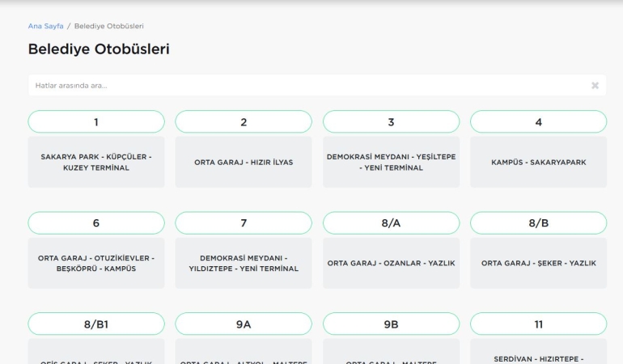Open Orta Garaj - Şeker - Yazlık route card

pos(538,263)
